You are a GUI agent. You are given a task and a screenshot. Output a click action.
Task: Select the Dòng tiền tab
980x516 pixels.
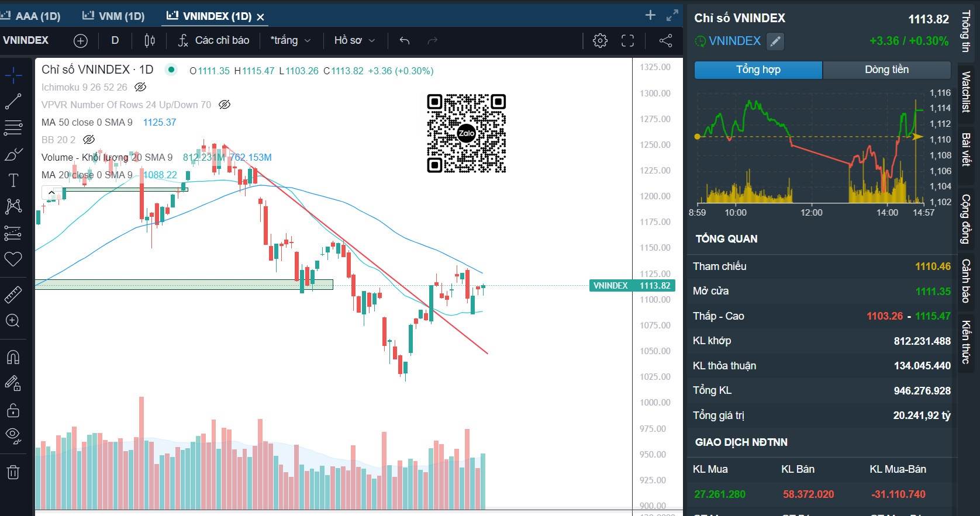[887, 70]
